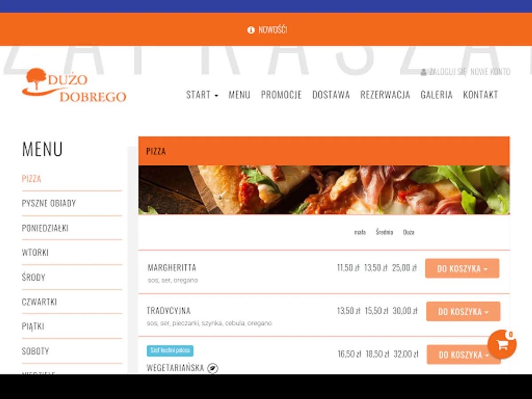Open the KONTAKT page link
532x399 pixels.
pyautogui.click(x=481, y=95)
